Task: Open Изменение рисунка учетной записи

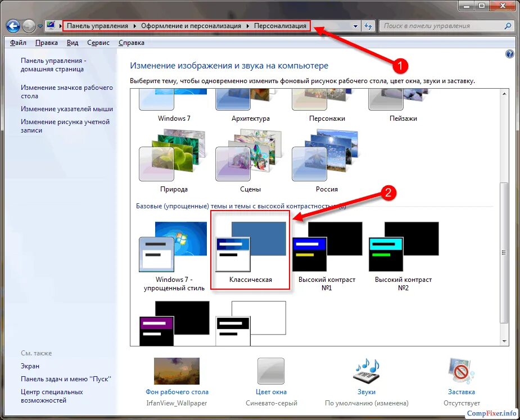Action: [65, 126]
